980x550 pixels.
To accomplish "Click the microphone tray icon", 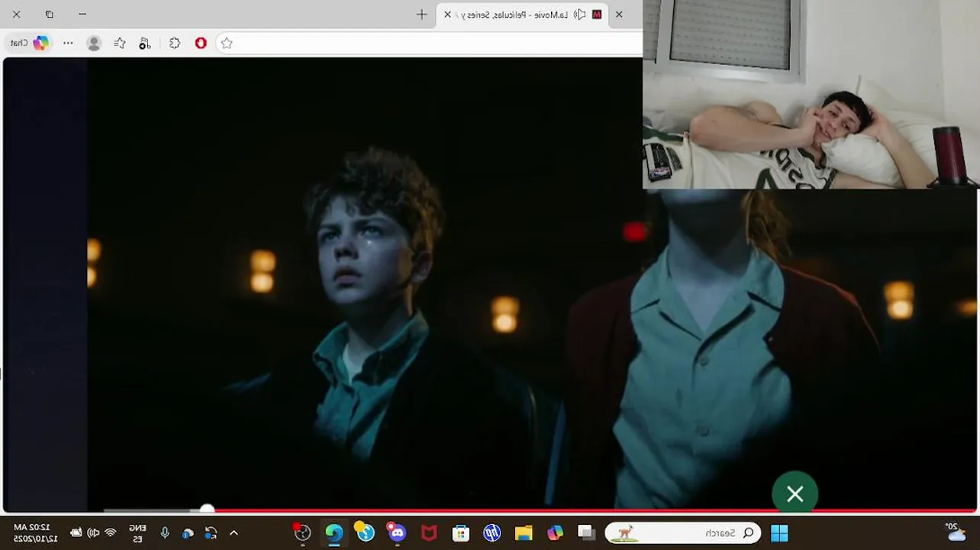I will pyautogui.click(x=165, y=532).
